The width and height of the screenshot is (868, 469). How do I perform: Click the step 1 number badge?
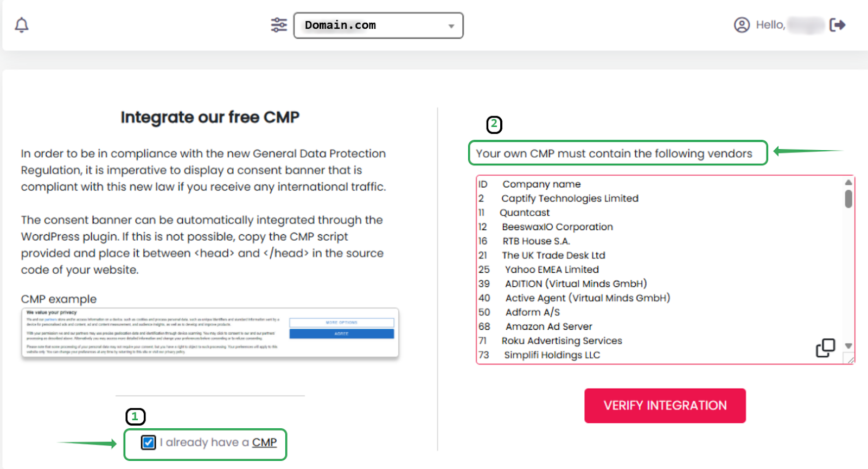click(x=135, y=416)
